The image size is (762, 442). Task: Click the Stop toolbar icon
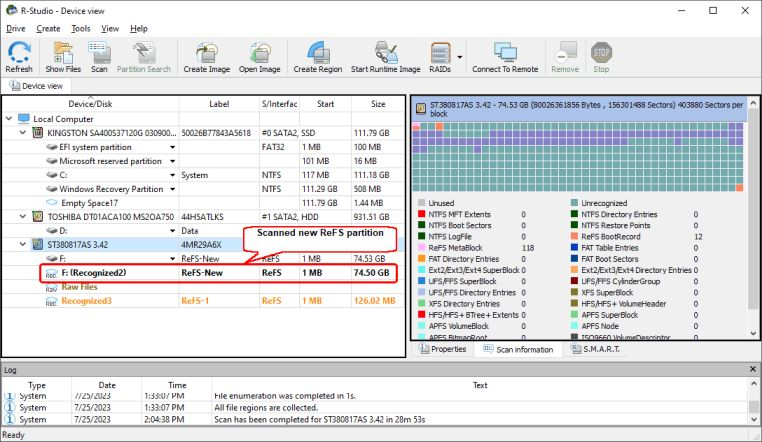(x=601, y=57)
